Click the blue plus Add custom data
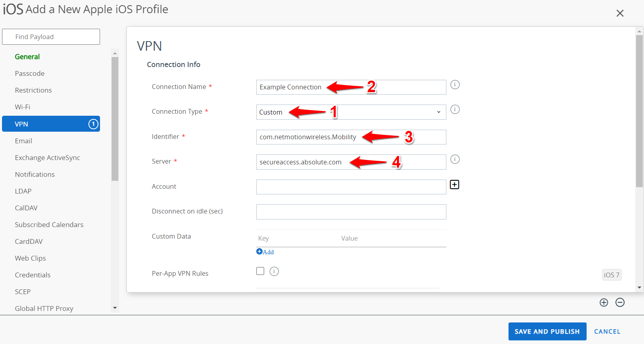The width and height of the screenshot is (644, 344). [x=265, y=252]
